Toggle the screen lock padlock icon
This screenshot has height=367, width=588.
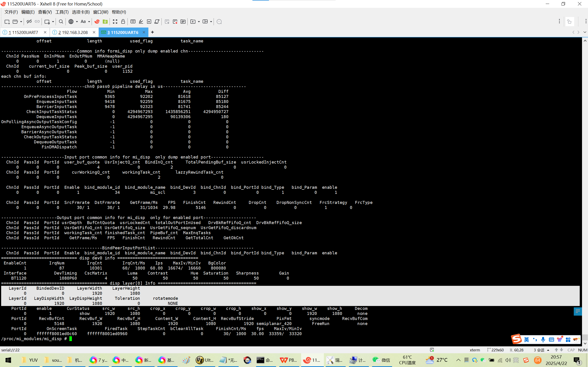(123, 22)
